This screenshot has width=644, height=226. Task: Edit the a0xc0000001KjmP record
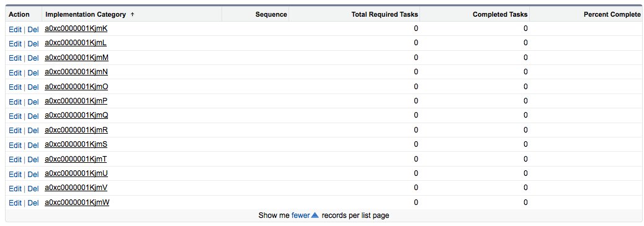tap(15, 102)
